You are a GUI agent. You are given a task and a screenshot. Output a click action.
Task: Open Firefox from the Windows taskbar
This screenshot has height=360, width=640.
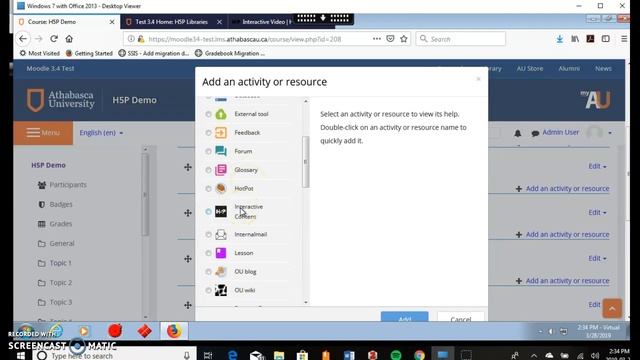(174, 331)
